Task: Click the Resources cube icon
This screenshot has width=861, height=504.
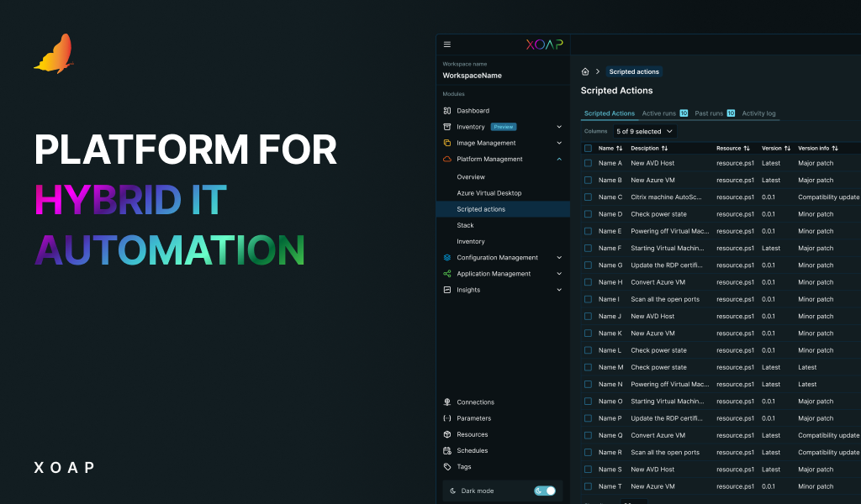Action: click(x=446, y=434)
